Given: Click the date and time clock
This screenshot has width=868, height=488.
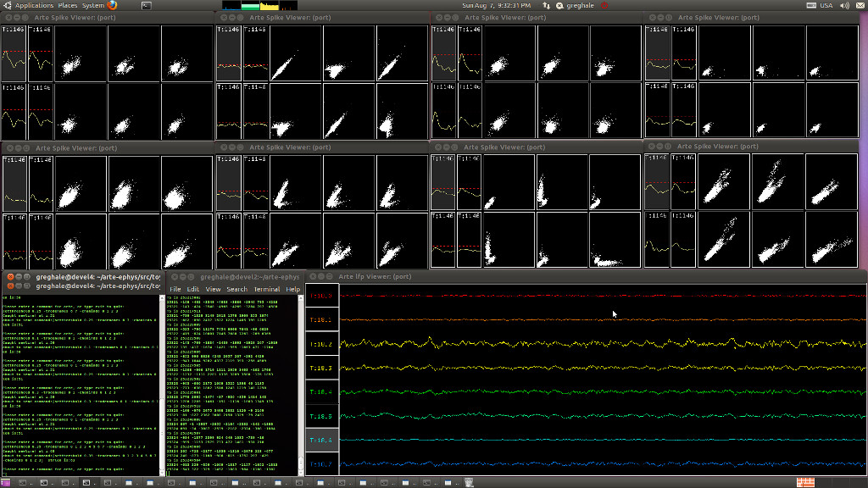Looking at the screenshot, I should pos(496,6).
